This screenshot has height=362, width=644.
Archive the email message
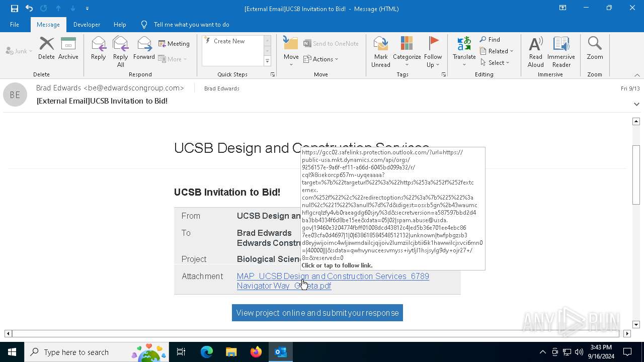pos(68,49)
